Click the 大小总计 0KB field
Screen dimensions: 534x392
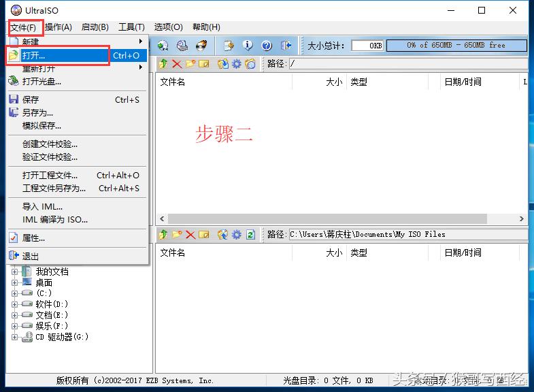(x=367, y=46)
